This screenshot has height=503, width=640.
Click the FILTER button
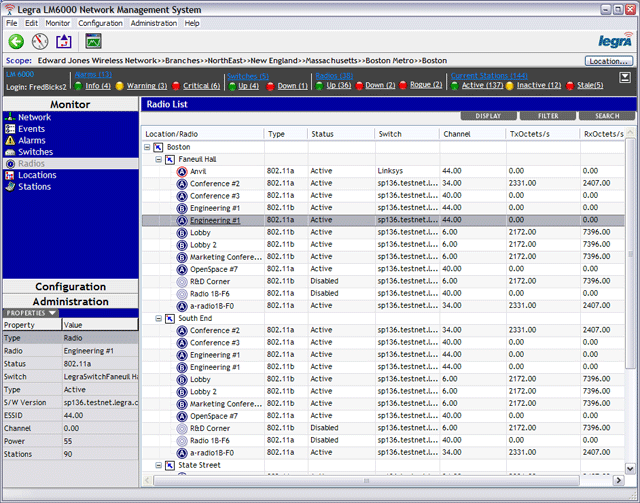click(x=548, y=116)
